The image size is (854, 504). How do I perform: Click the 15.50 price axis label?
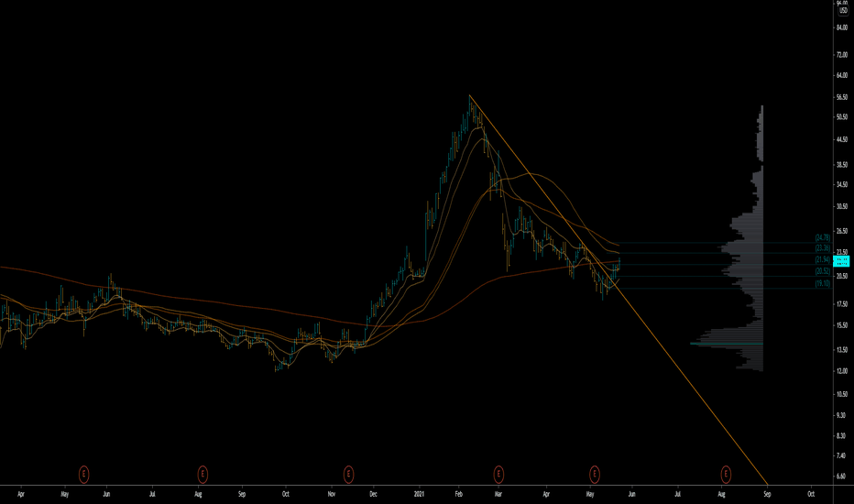coord(842,325)
